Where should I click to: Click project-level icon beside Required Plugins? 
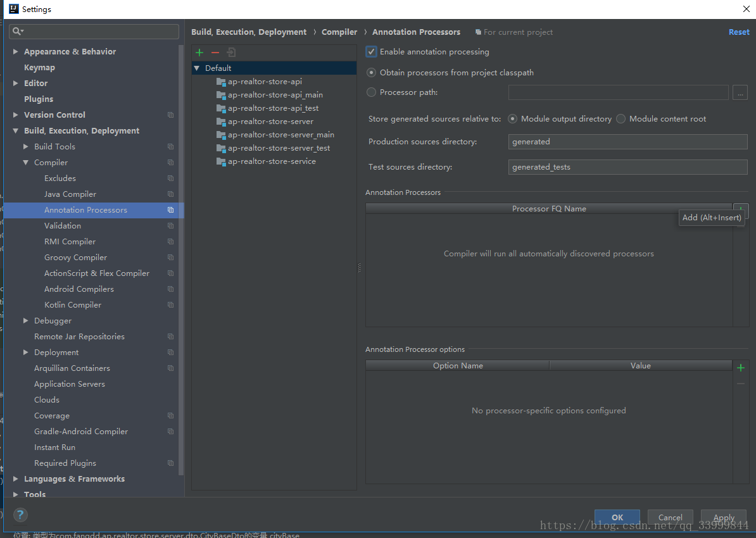pyautogui.click(x=171, y=463)
